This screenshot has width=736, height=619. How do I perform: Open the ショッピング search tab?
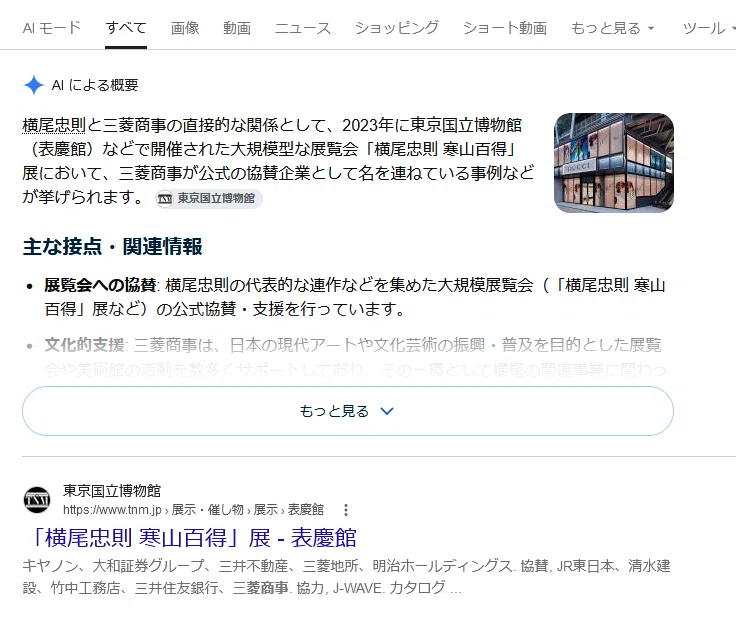tap(397, 28)
